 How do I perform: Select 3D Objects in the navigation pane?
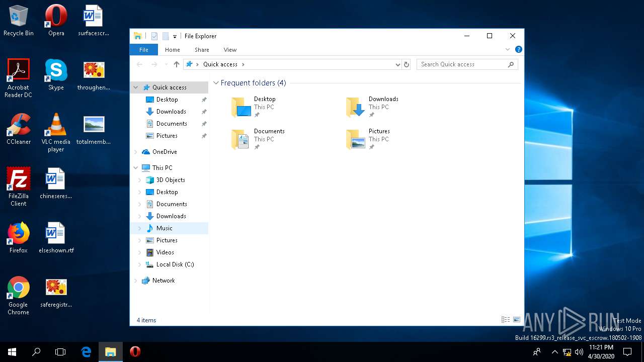pyautogui.click(x=169, y=180)
